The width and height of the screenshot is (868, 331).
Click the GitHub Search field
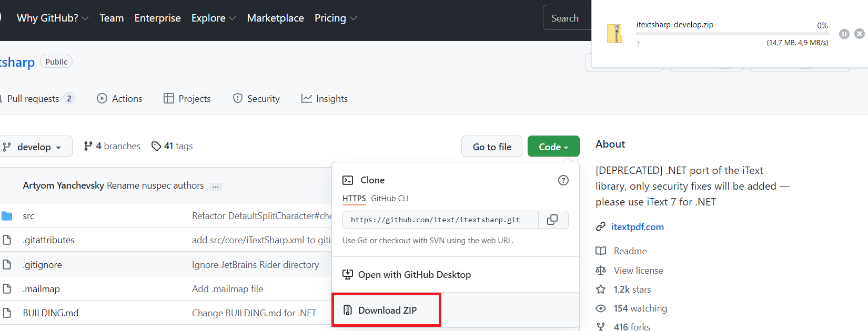[x=567, y=18]
